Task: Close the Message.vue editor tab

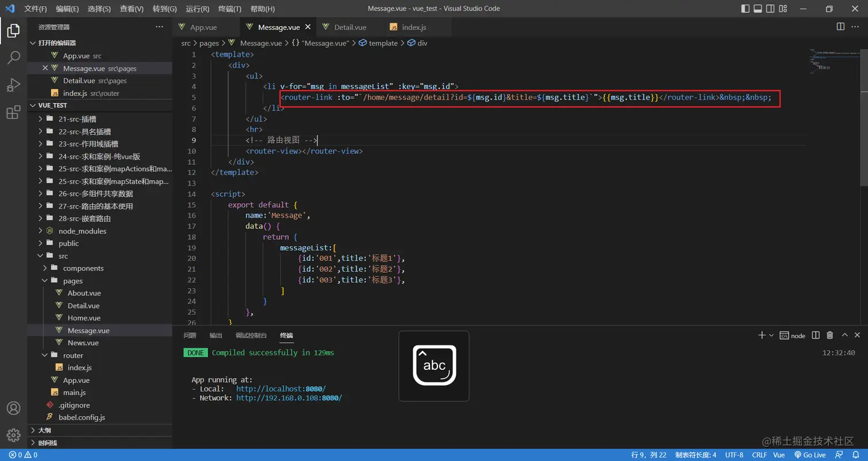Action: click(308, 27)
